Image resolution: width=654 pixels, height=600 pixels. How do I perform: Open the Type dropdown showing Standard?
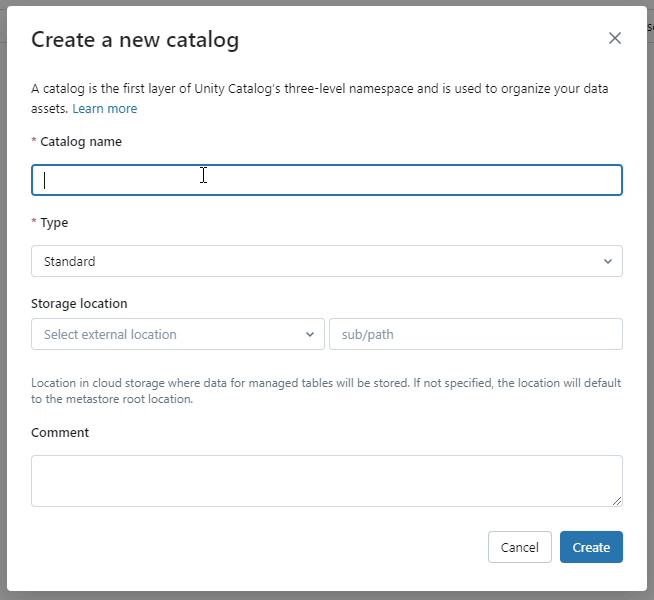pyautogui.click(x=326, y=261)
